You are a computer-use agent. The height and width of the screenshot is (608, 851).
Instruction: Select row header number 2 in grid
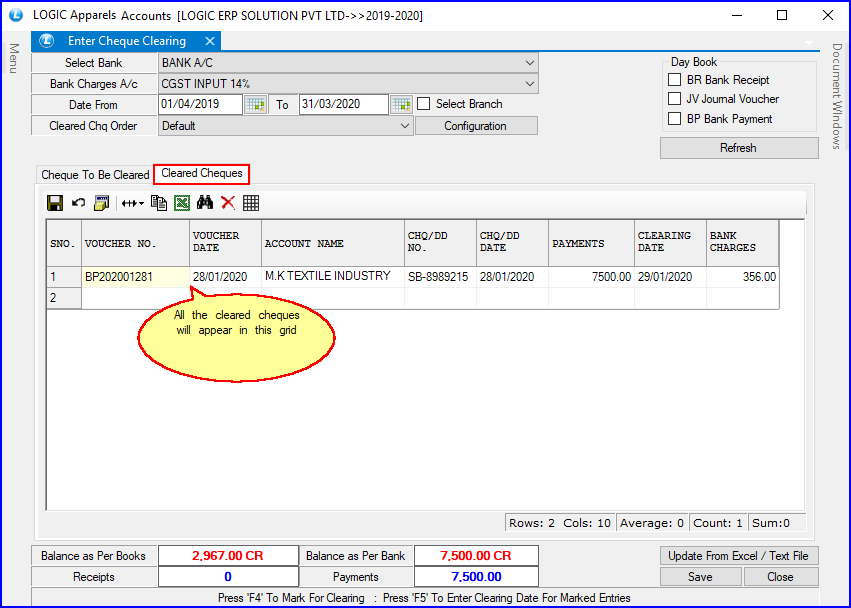tap(64, 298)
